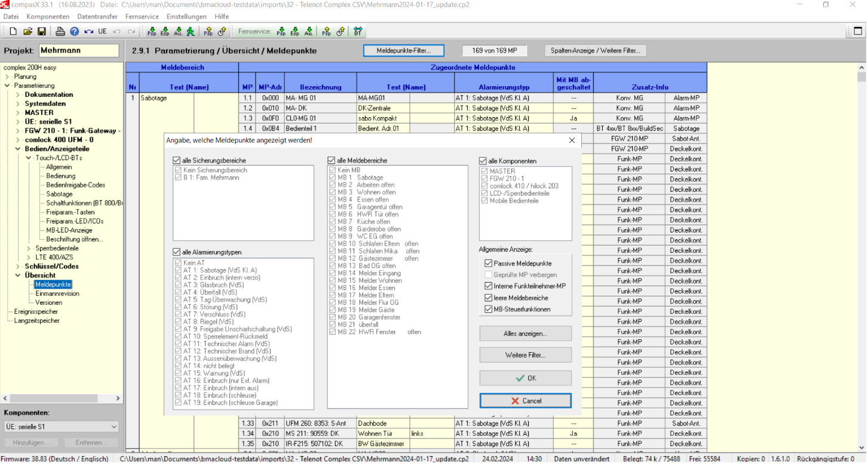Expand the Planung tree node
Image resolution: width=868 pixels, height=464 pixels.
7,77
